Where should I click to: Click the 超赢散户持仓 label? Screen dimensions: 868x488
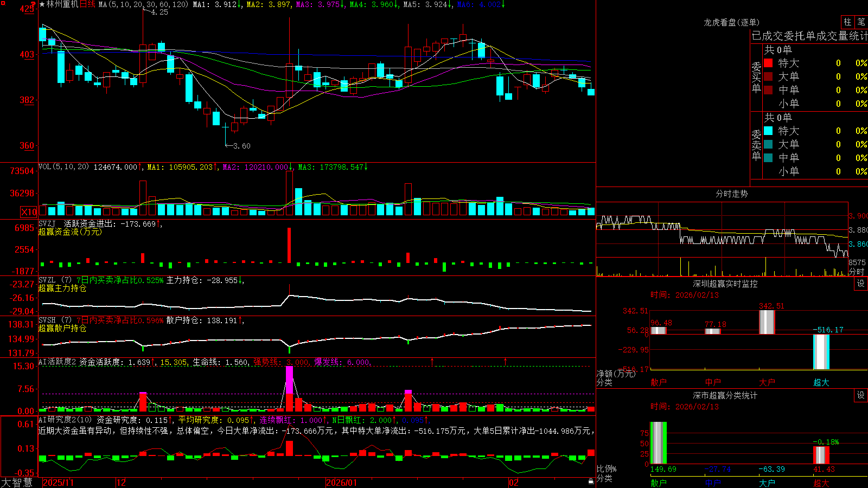tap(62, 328)
